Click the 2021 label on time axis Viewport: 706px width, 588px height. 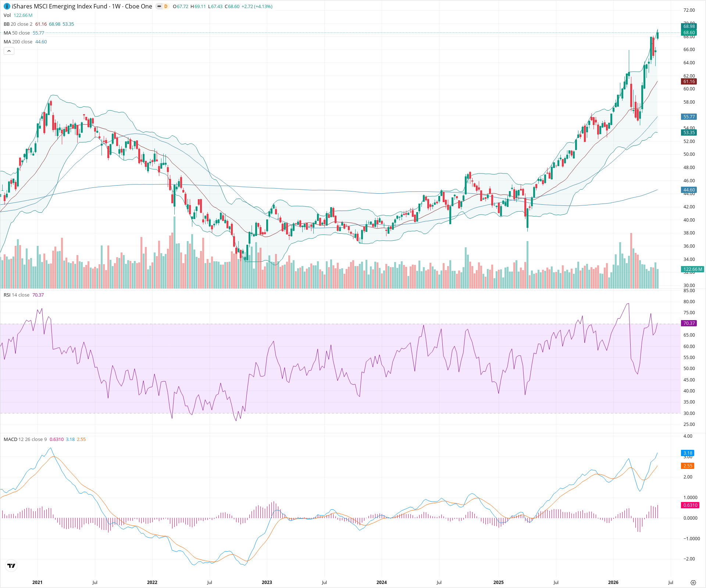37,582
